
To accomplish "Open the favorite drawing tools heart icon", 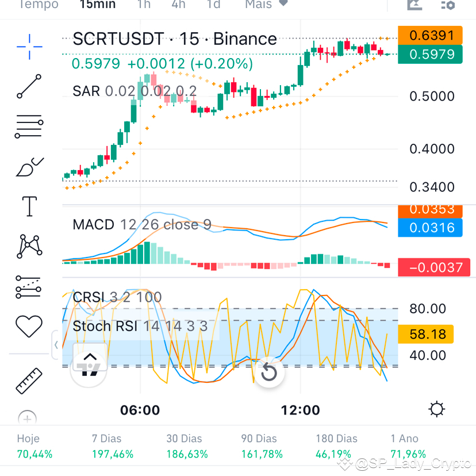I will coord(29,326).
